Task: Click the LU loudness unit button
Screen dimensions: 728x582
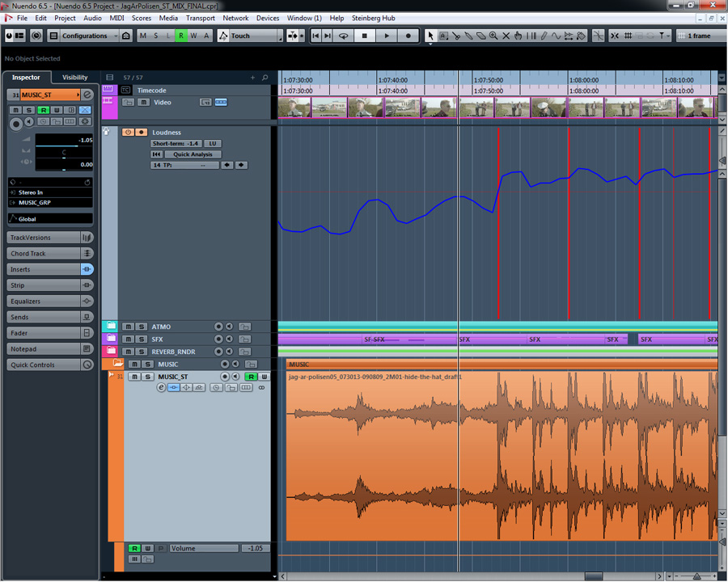Action: point(213,143)
